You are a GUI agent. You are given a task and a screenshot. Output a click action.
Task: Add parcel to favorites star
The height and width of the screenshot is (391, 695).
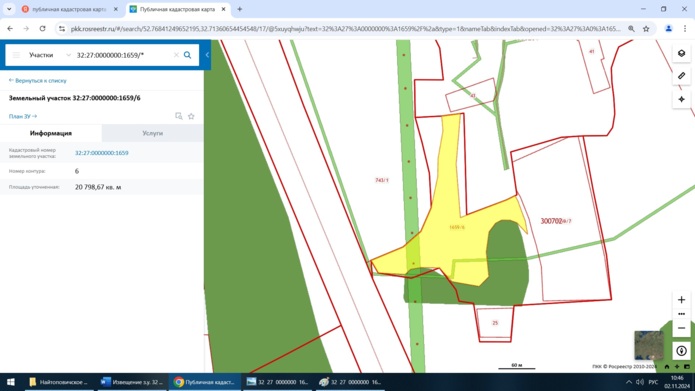click(x=191, y=116)
